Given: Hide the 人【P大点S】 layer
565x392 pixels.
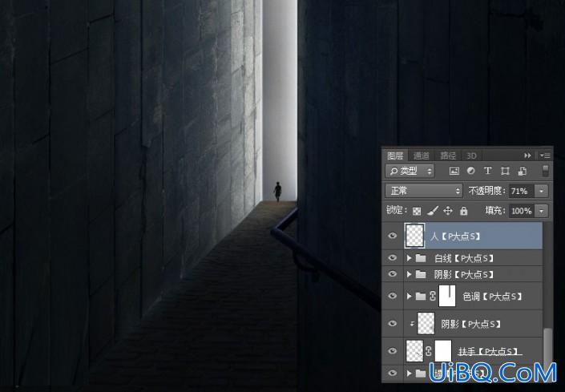Looking at the screenshot, I should [392, 236].
